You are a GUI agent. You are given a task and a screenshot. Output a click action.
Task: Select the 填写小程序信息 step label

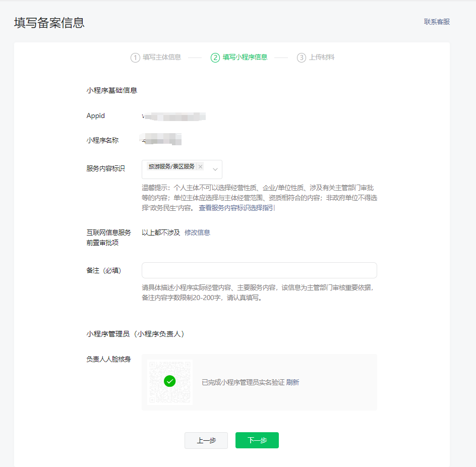coord(245,57)
